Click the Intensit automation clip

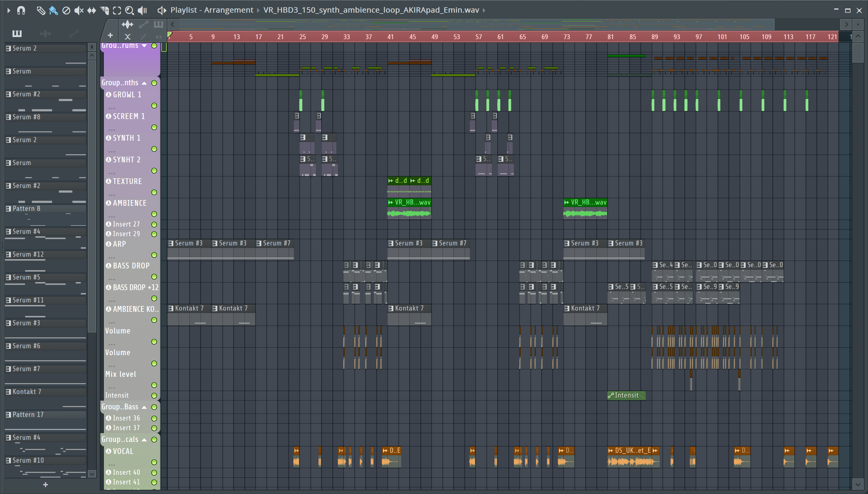click(x=626, y=395)
